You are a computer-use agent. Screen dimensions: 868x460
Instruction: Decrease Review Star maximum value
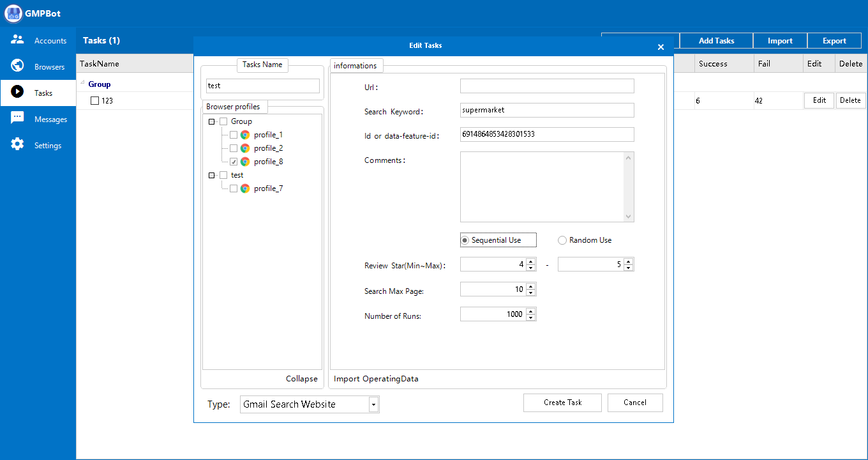coord(629,268)
